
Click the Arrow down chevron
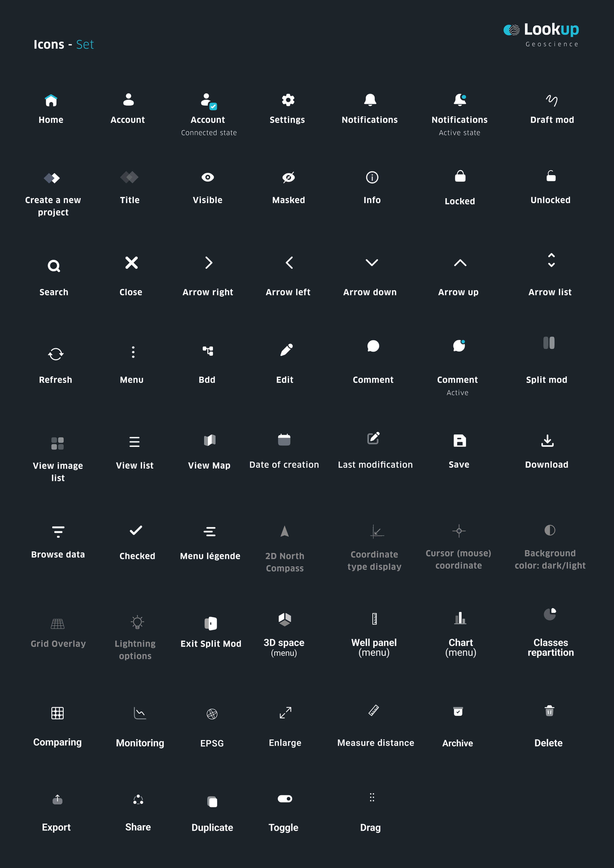tap(372, 262)
